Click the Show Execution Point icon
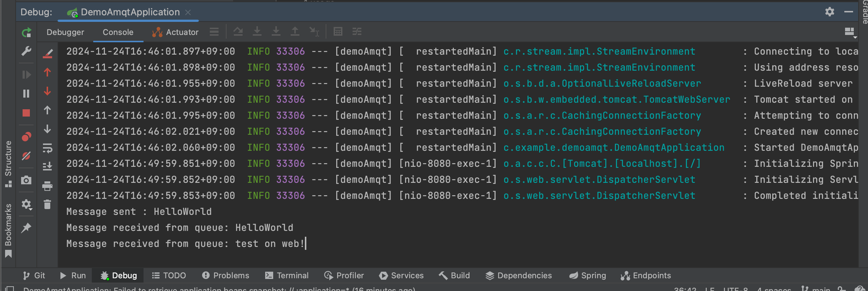Image resolution: width=868 pixels, height=291 pixels. coord(214,32)
